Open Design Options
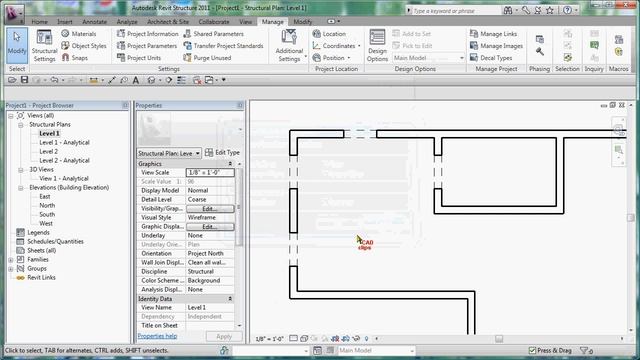The height and width of the screenshot is (360, 640). [x=377, y=46]
